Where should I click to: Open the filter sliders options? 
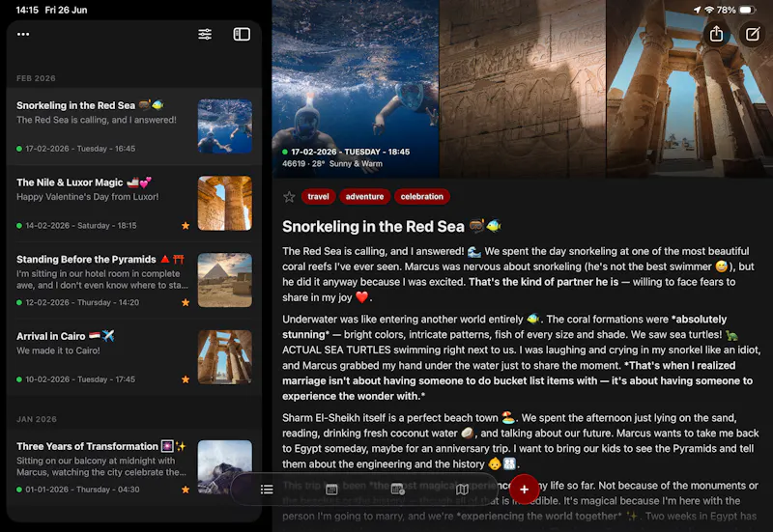pos(205,34)
